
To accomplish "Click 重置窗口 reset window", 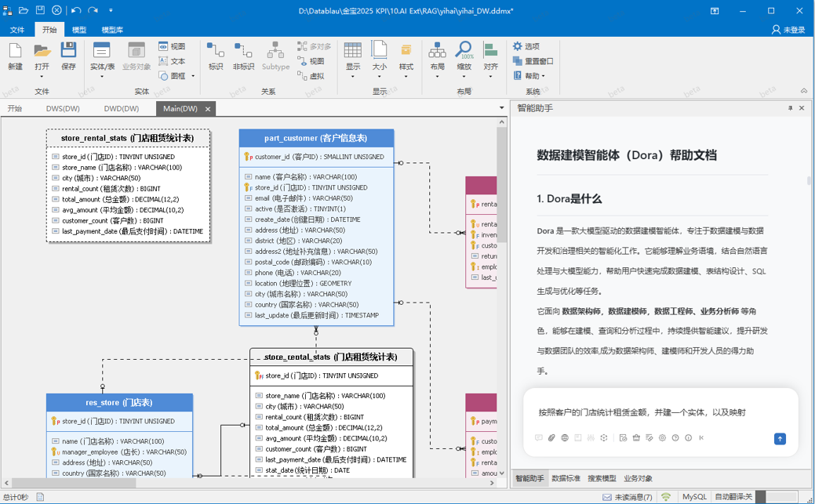I will 533,61.
